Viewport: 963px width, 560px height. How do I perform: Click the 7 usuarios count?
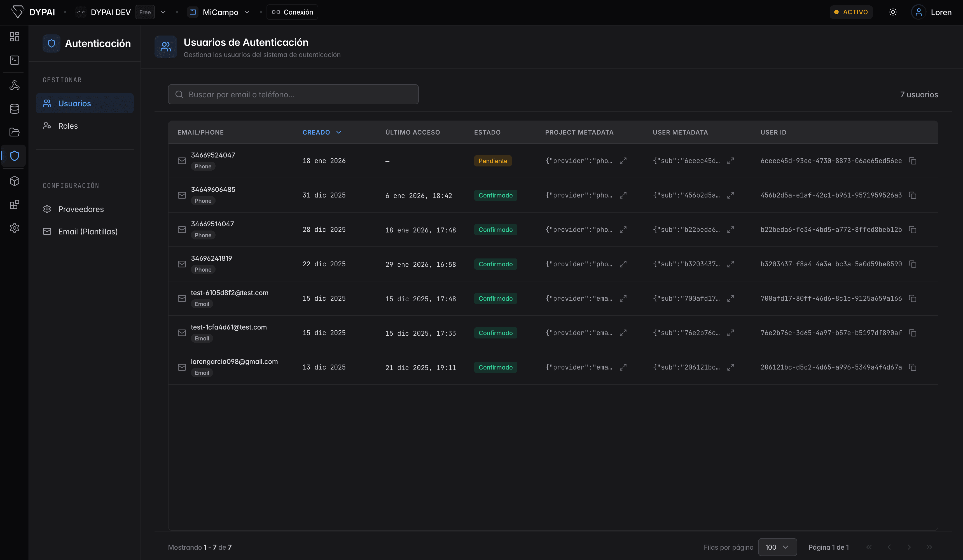919,94
